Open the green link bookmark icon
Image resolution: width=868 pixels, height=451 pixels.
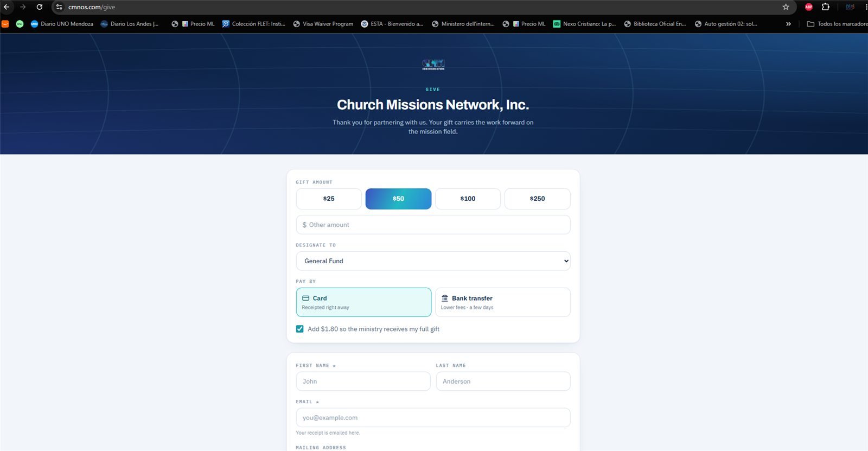20,24
